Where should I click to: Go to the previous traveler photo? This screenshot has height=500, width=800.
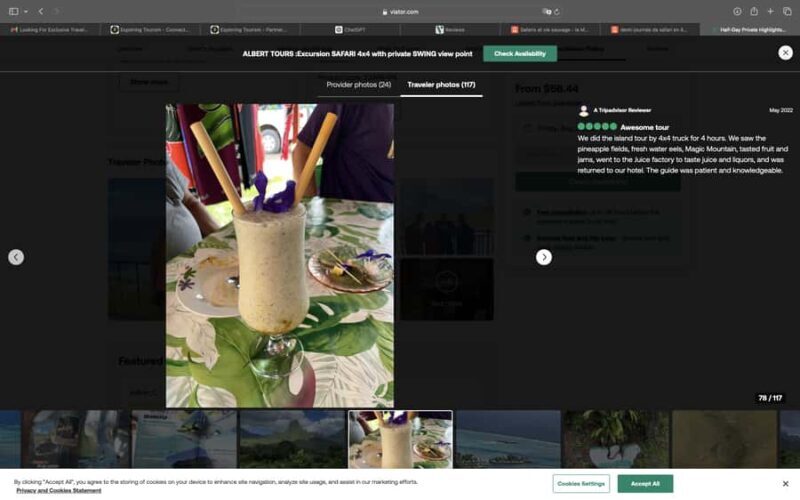point(16,257)
